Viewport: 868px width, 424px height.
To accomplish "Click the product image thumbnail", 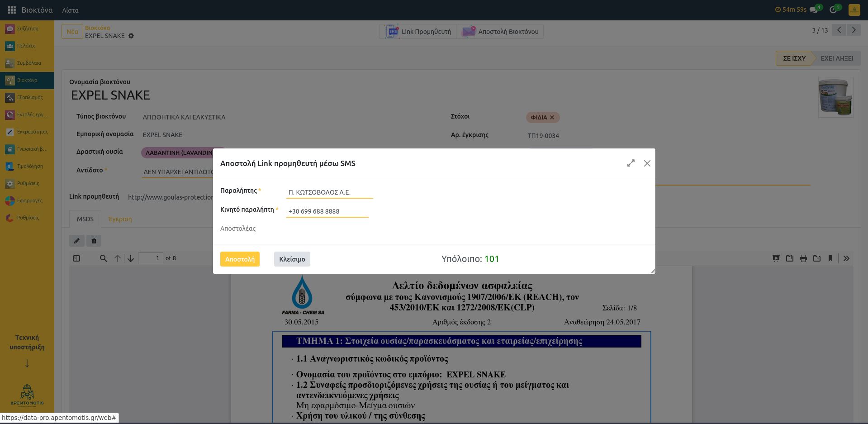I will coord(835,97).
